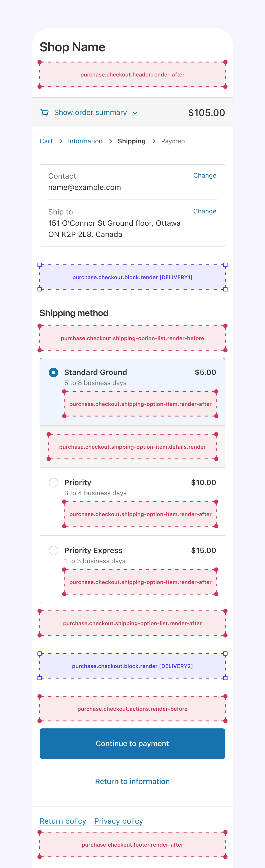Expand the order summary chevron
Screen dimensions: 265x868
tap(135, 113)
